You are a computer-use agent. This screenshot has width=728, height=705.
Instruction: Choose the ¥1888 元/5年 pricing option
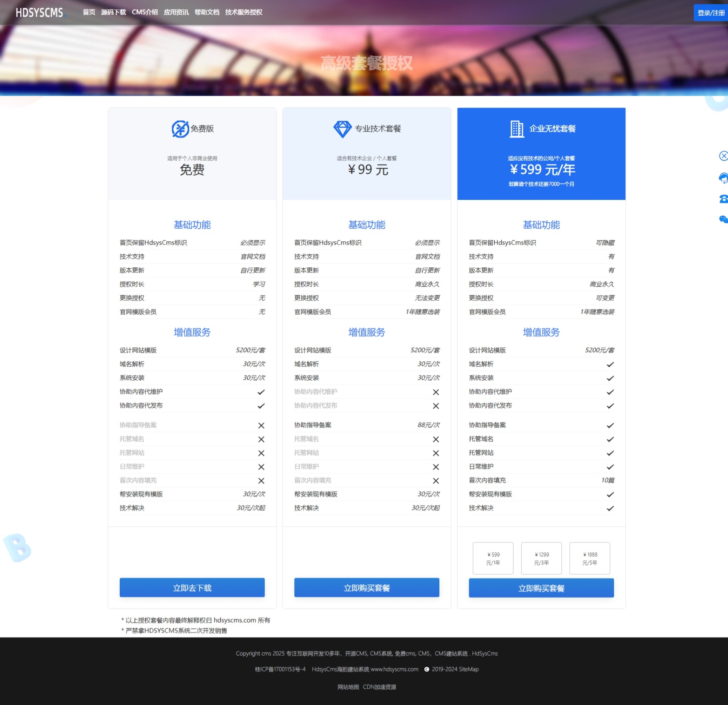coord(590,558)
